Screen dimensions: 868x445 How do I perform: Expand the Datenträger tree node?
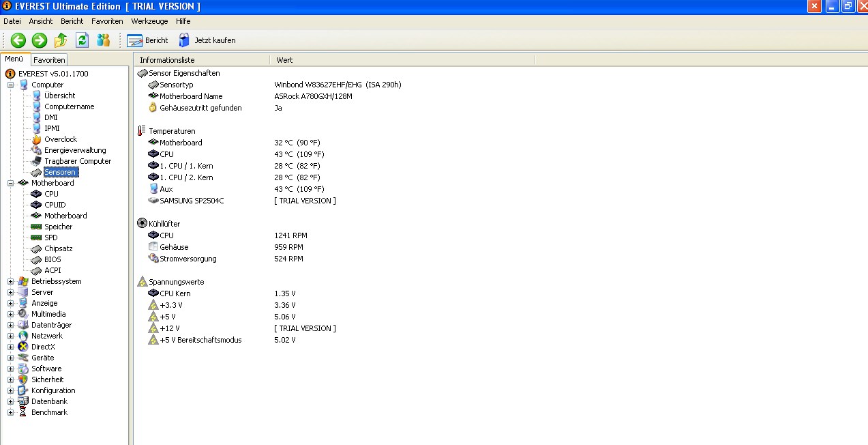(11, 325)
